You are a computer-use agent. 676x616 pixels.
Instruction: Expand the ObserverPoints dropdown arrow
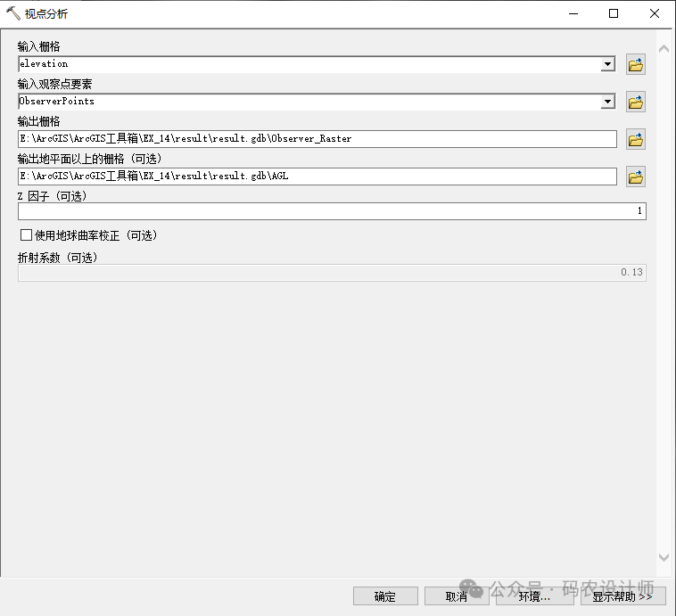(607, 102)
